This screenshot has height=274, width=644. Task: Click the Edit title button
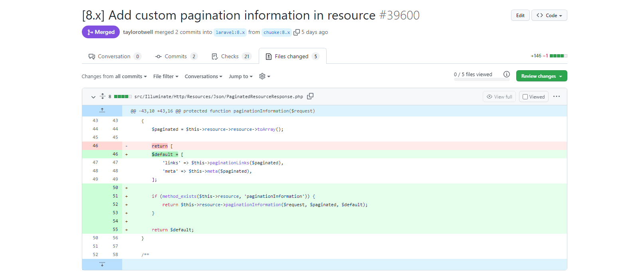(520, 15)
